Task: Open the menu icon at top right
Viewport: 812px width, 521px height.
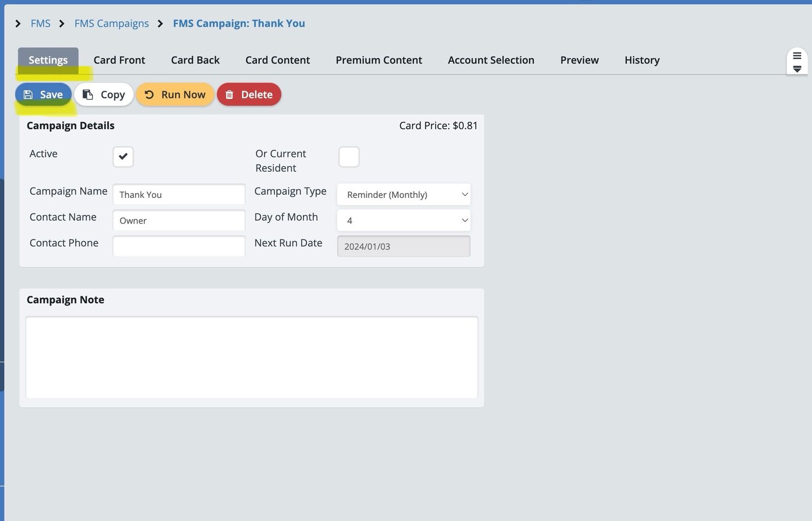Action: [797, 62]
